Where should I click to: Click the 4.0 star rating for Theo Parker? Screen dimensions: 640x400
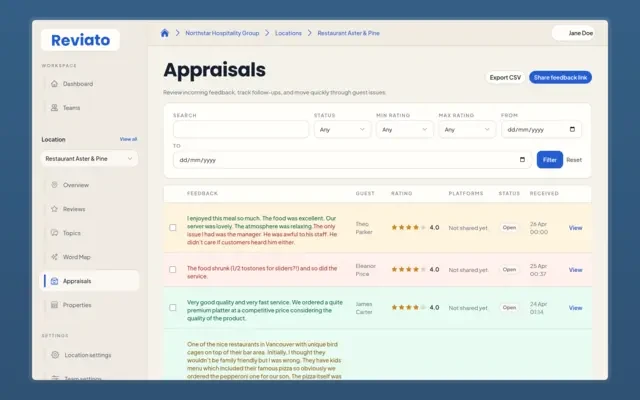pyautogui.click(x=415, y=227)
